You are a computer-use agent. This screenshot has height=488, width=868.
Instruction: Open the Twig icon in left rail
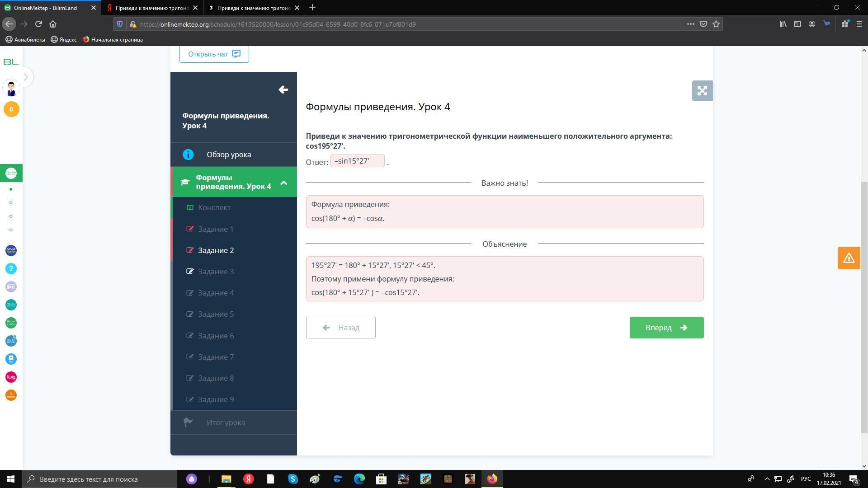(x=11, y=377)
